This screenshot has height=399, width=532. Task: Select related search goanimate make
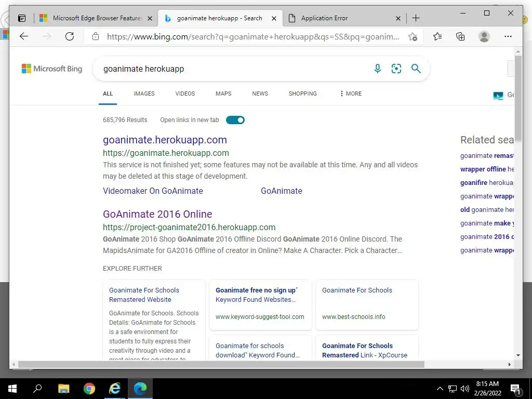click(x=487, y=223)
